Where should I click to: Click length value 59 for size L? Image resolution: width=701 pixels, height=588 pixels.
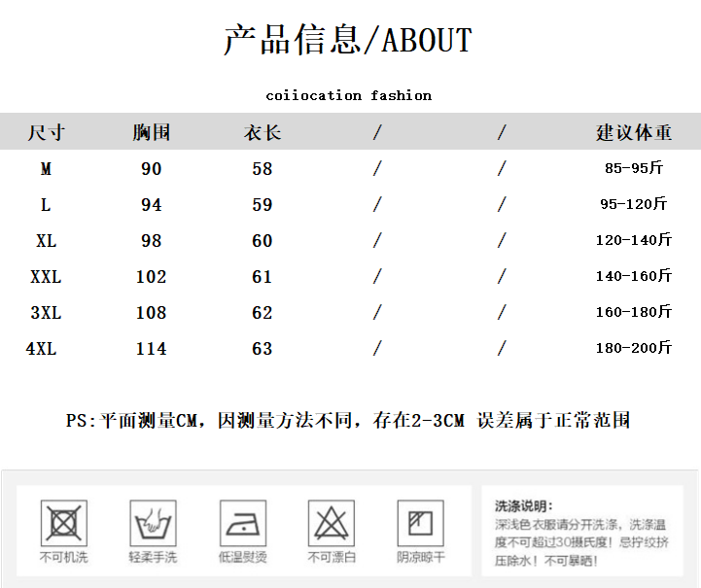262,205
